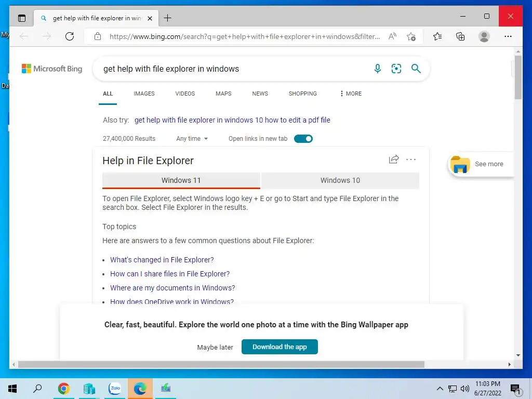Open the Collections panel
Image resolution: width=532 pixels, height=399 pixels.
coord(460,36)
